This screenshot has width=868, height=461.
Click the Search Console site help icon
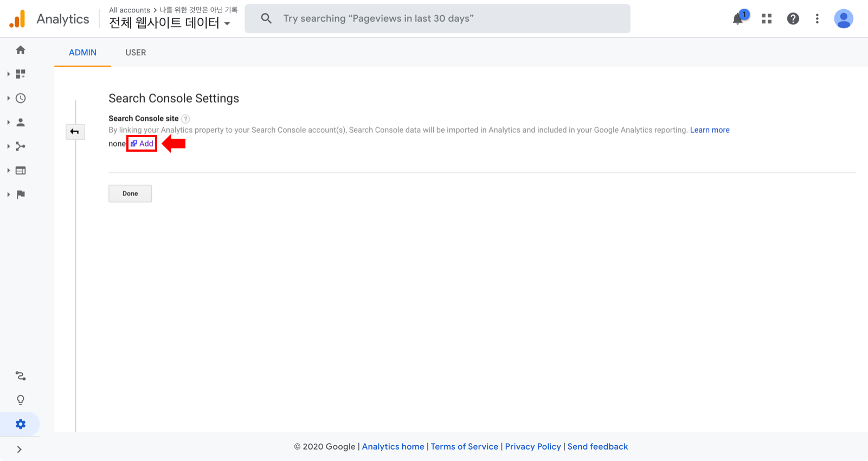[x=185, y=119]
